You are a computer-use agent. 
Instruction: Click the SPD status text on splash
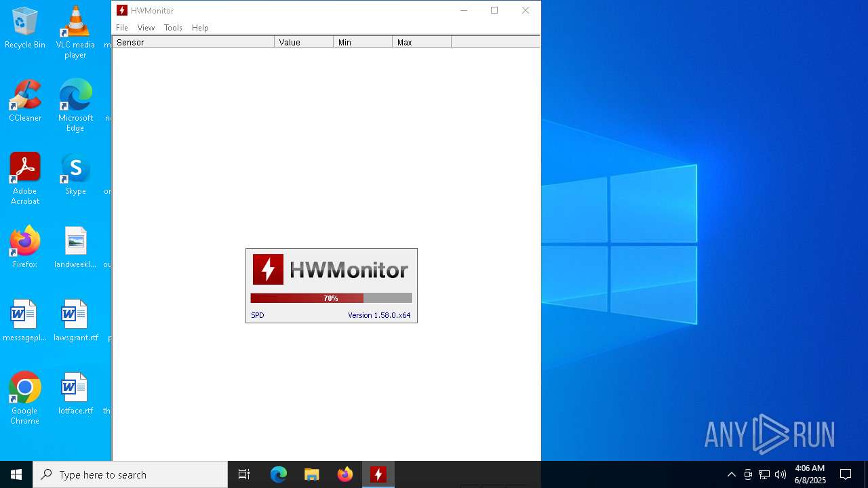tap(258, 315)
